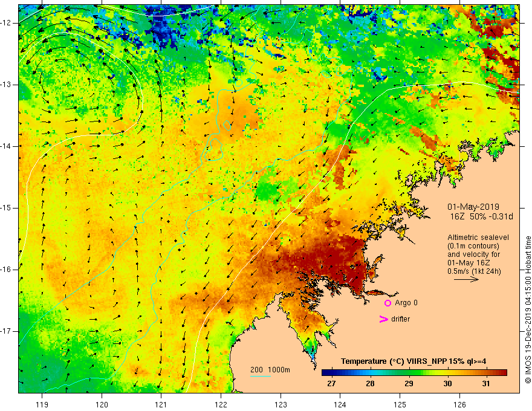Click the '01-May 16Z' caption text

tap(468, 263)
